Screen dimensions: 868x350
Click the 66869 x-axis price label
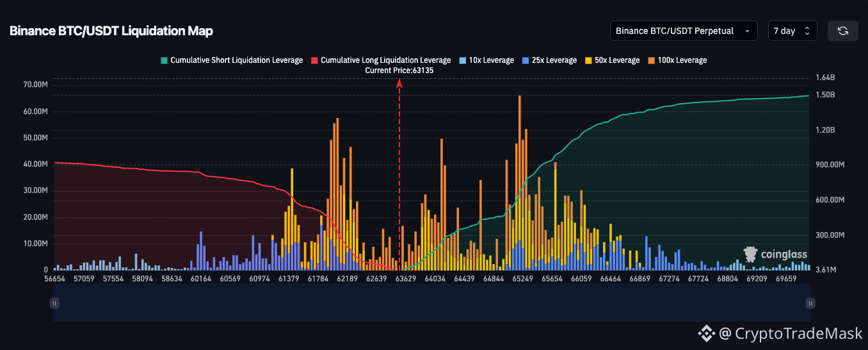(640, 279)
